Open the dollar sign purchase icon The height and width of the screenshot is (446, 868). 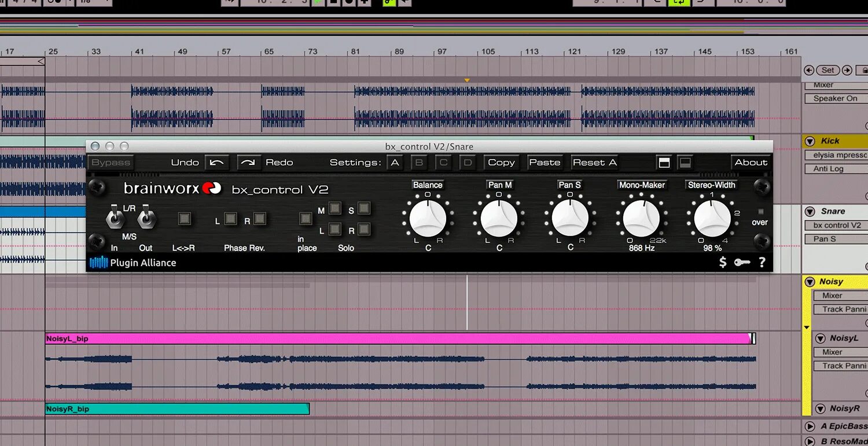(x=723, y=262)
